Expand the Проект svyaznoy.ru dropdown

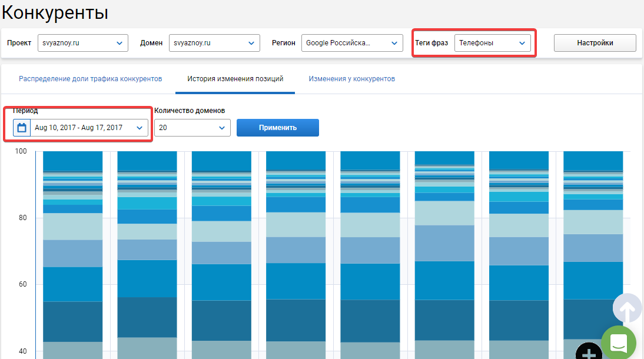(x=83, y=43)
